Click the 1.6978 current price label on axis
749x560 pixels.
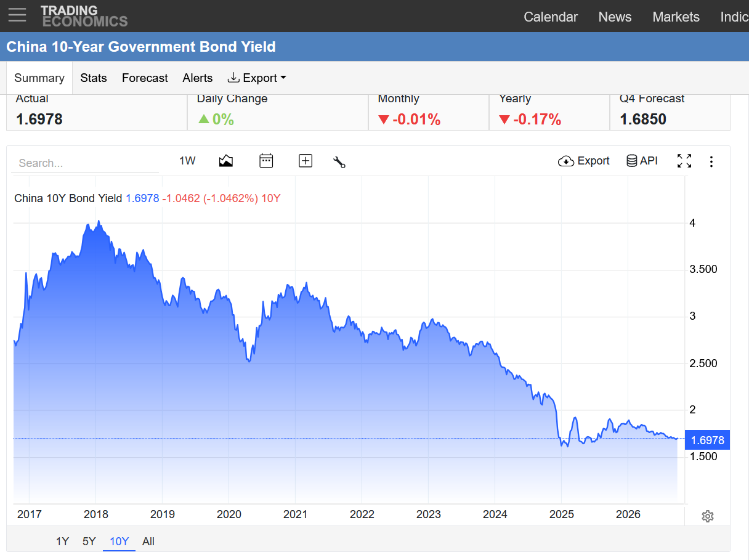tap(707, 440)
